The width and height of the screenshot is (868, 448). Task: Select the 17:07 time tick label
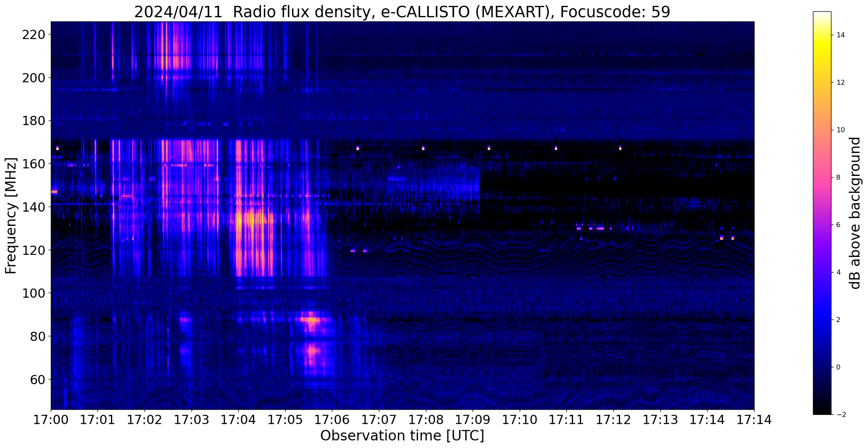(379, 420)
